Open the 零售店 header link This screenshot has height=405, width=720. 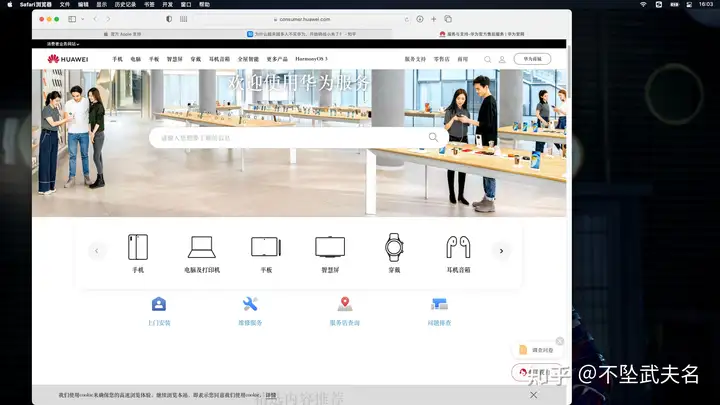[442, 59]
